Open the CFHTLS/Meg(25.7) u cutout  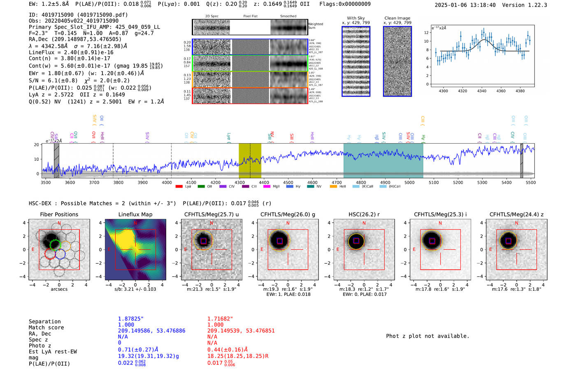[x=211, y=249]
